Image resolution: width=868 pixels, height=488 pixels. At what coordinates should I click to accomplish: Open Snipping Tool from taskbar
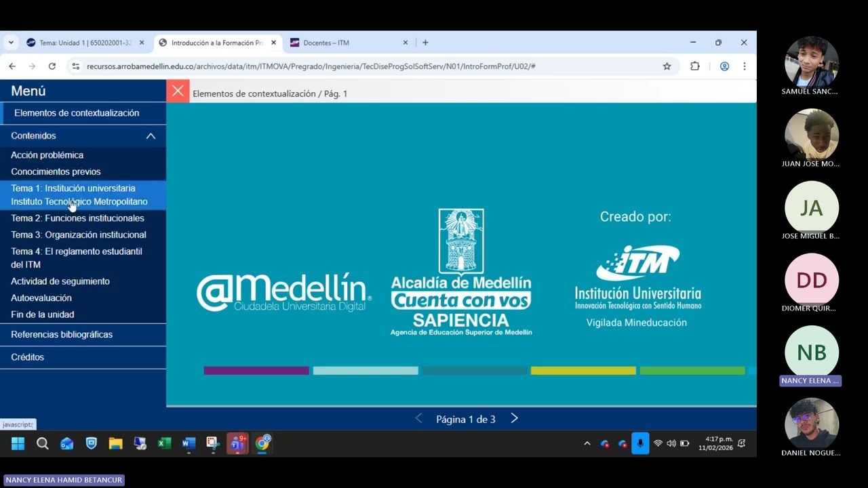[x=213, y=443]
